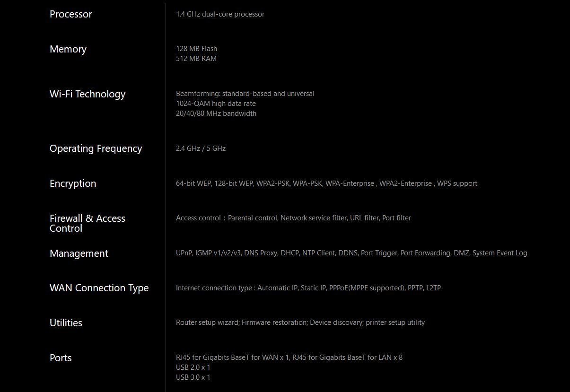Viewport: 570px width, 392px height.
Task: Click the Router setup wizard utilities text
Action: (x=208, y=322)
